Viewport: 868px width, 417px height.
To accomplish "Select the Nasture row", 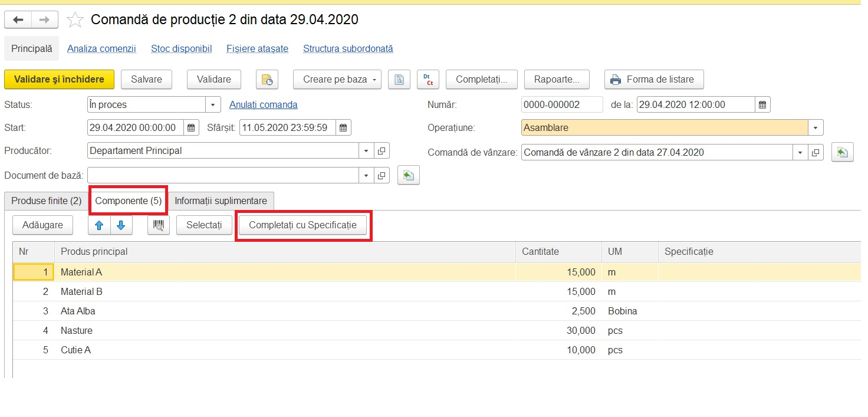I will [x=436, y=331].
